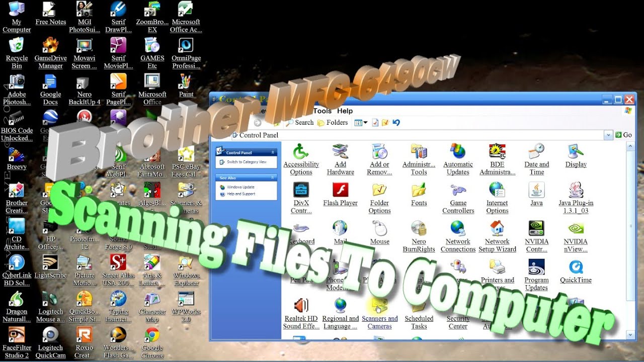Open the Help menu
Image resolution: width=644 pixels, height=362 pixels.
(x=345, y=111)
